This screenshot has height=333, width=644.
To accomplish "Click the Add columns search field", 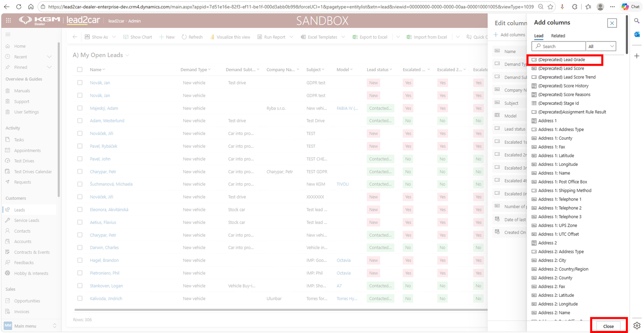I will pyautogui.click(x=559, y=46).
